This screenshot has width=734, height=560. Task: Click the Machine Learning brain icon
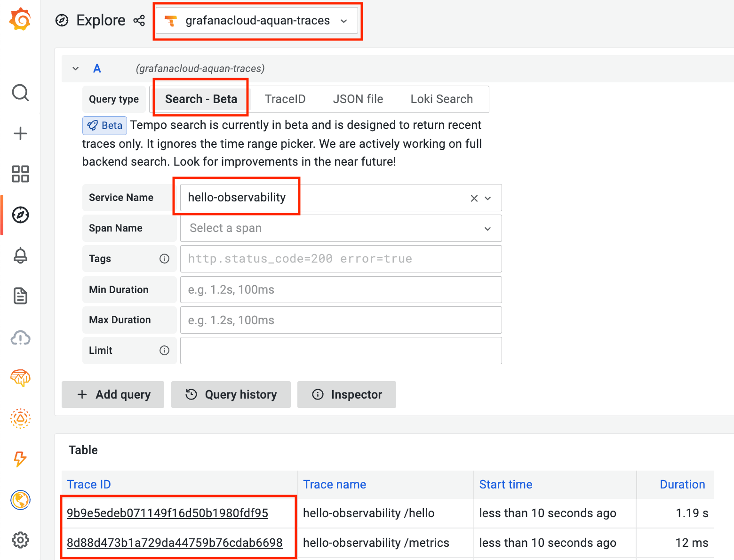[20, 377]
